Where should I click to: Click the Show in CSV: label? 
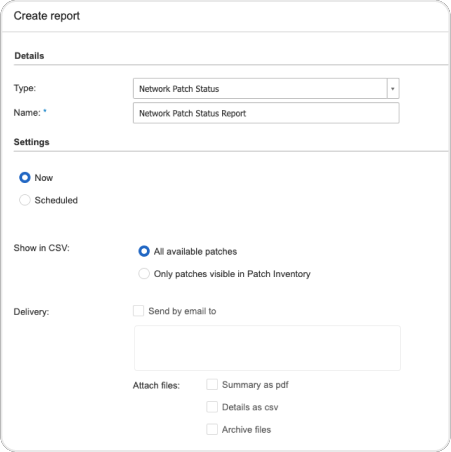tap(42, 248)
